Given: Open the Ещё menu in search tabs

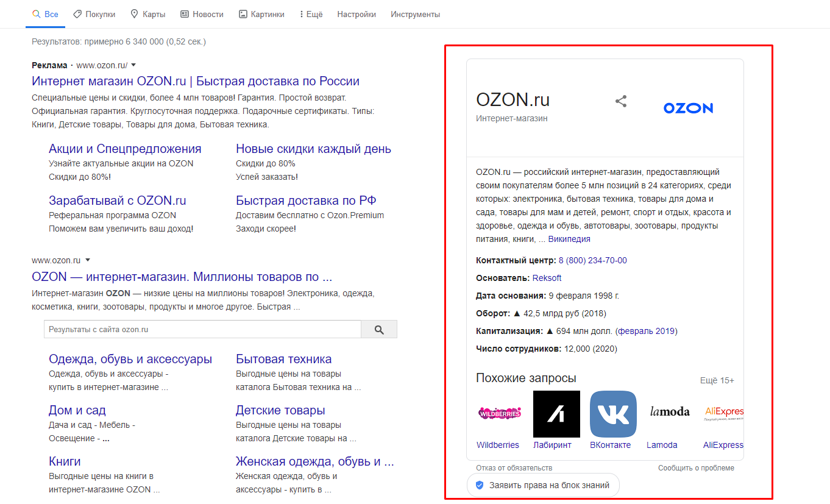Looking at the screenshot, I should click(311, 14).
